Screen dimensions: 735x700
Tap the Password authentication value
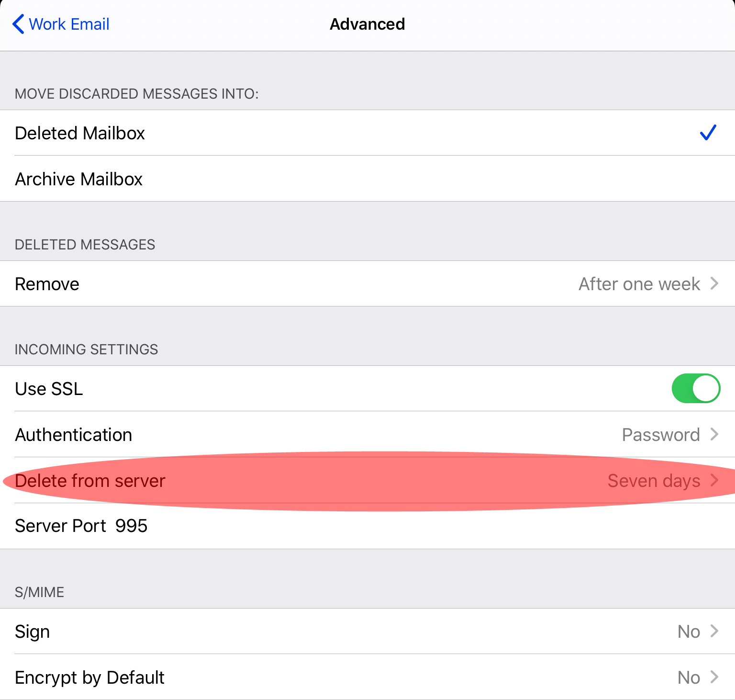pyautogui.click(x=661, y=435)
